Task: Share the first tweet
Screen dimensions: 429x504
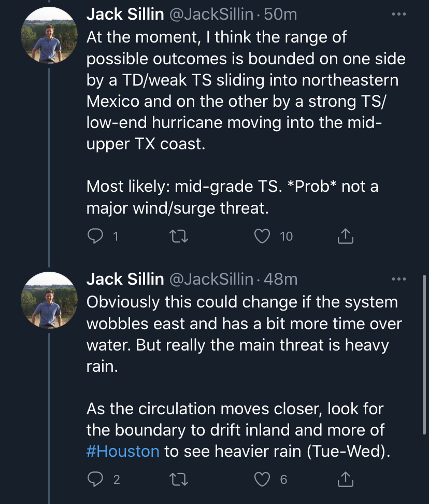Action: (x=345, y=236)
